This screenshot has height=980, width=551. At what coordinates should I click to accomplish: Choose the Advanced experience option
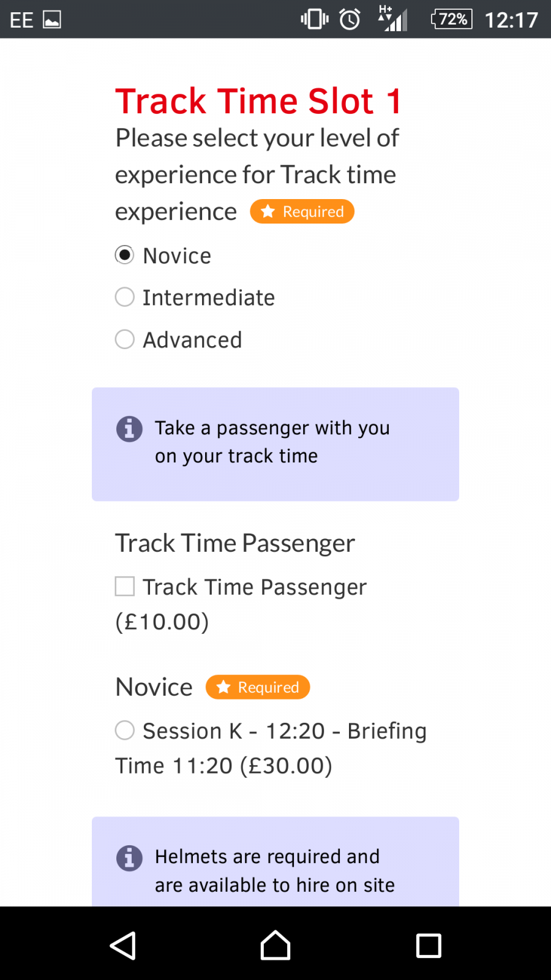[x=124, y=339]
